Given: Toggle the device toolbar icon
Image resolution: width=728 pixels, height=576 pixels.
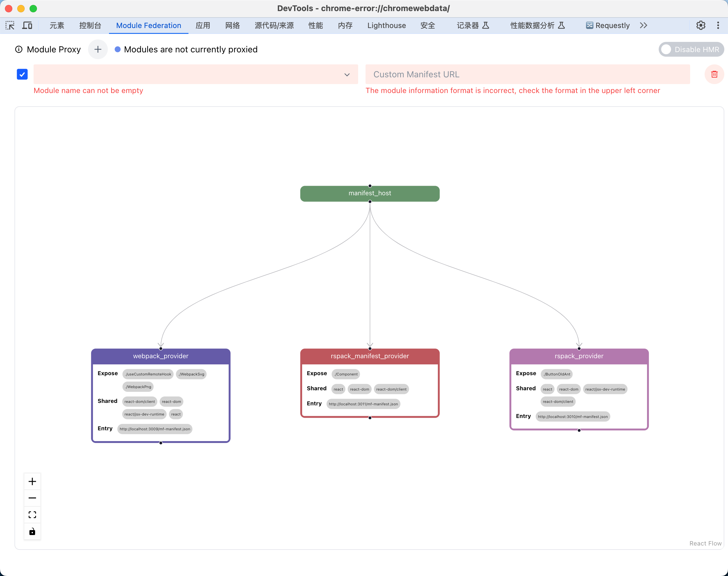Looking at the screenshot, I should [27, 26].
